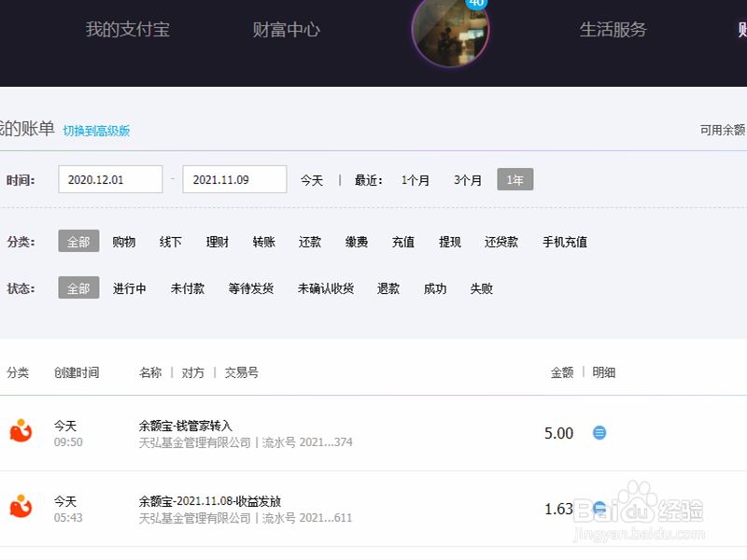Viewport: 747px width, 560px height.
Task: Click the 对方 column header
Action: 192,372
